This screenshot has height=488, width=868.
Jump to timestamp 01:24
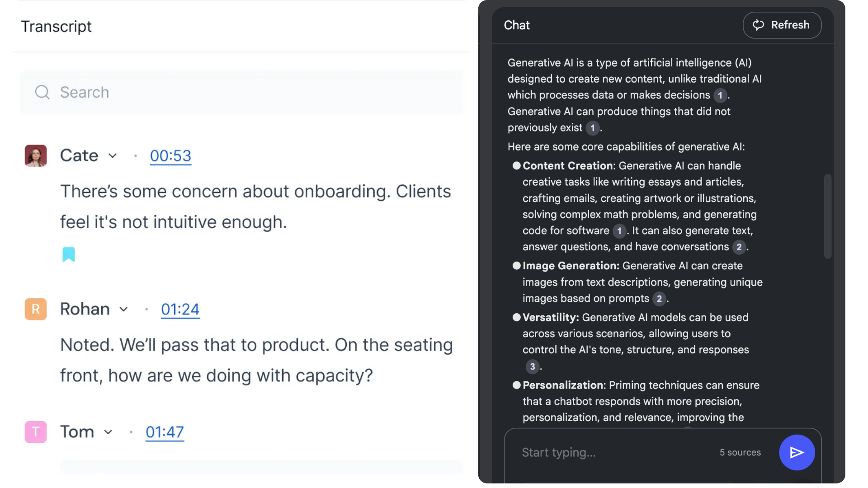[x=180, y=310]
